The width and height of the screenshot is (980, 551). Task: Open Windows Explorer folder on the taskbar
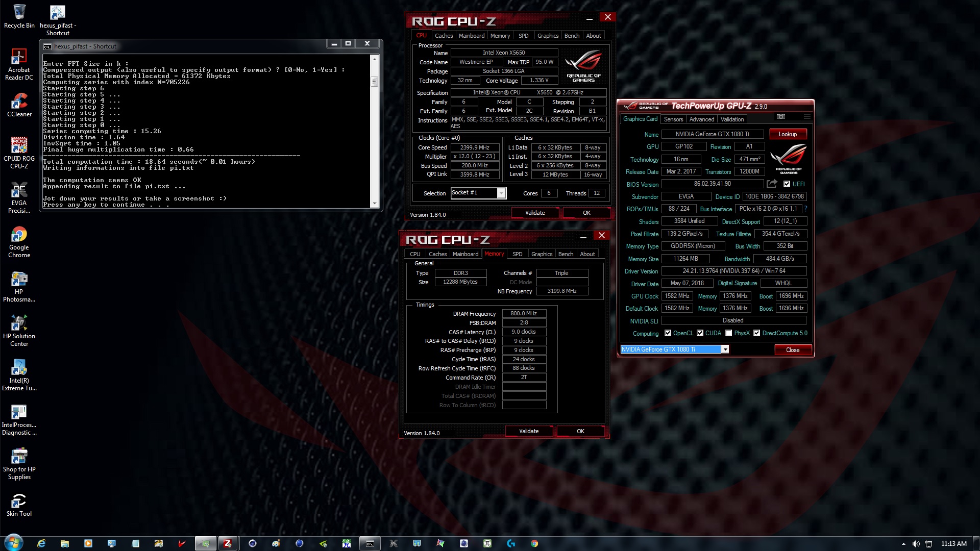[x=65, y=543]
